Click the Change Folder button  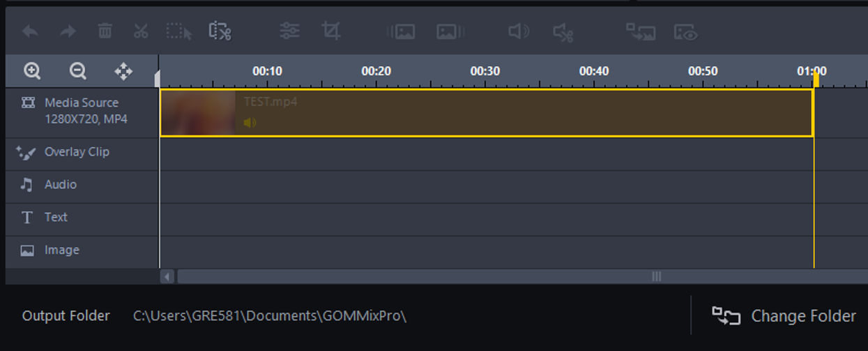(784, 316)
